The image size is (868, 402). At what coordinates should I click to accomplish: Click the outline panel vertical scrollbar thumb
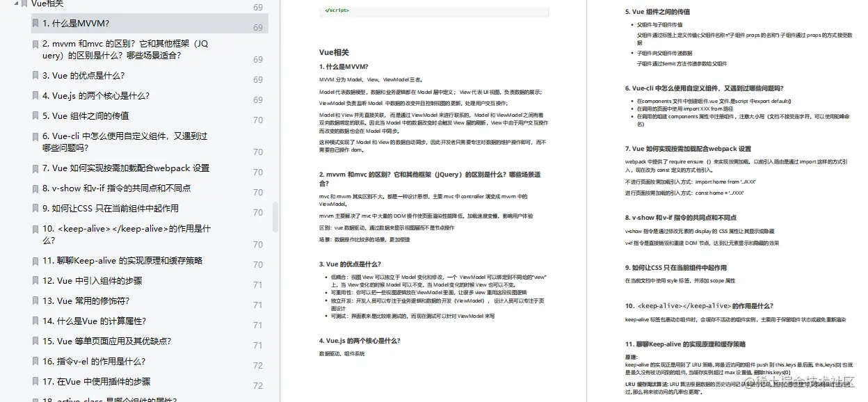tap(275, 216)
